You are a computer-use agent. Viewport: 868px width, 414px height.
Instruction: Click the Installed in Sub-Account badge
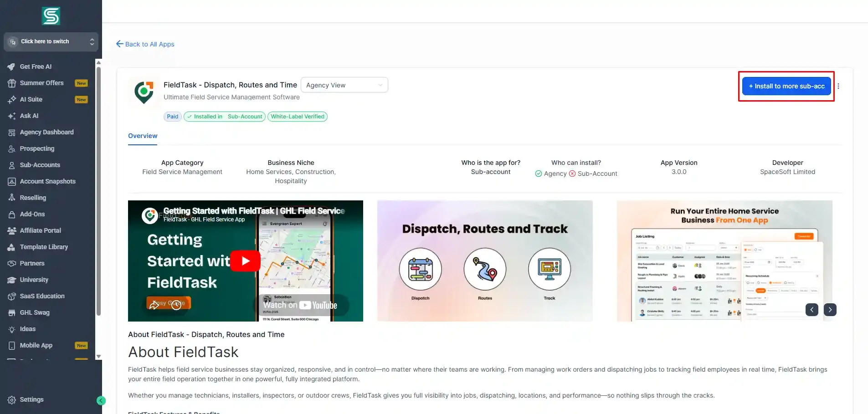click(x=225, y=117)
